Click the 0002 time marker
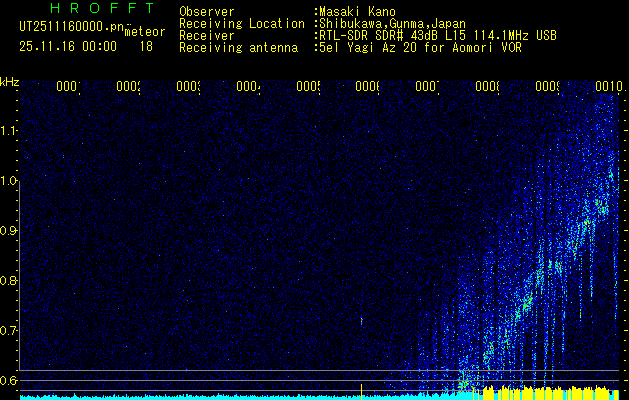Screen dimensions: 629x400 (x=128, y=86)
